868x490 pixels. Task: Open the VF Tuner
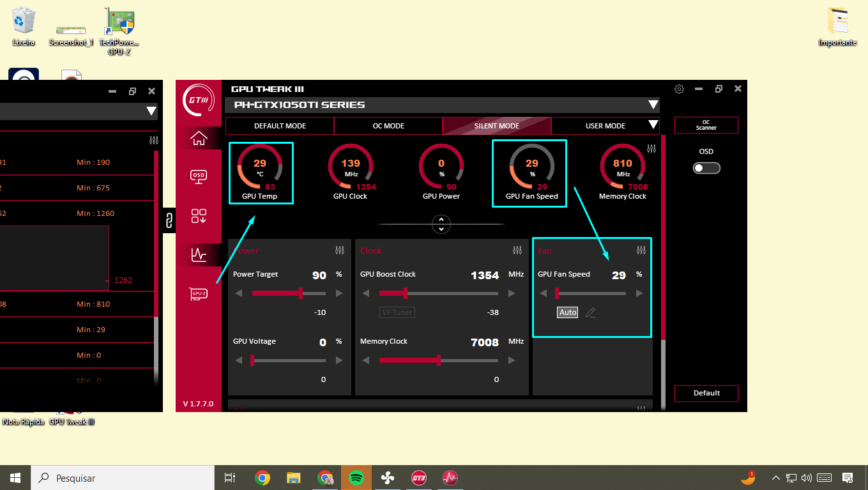click(x=397, y=312)
